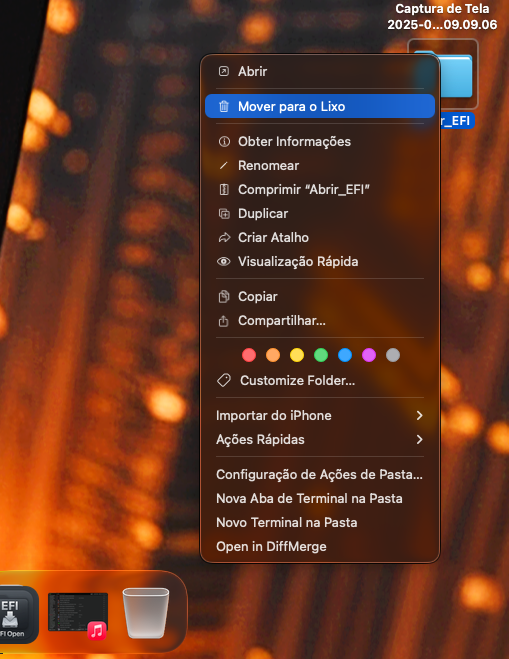Viewport: 509px width, 659px height.
Task: Apply the gray color tag
Action: click(x=393, y=355)
